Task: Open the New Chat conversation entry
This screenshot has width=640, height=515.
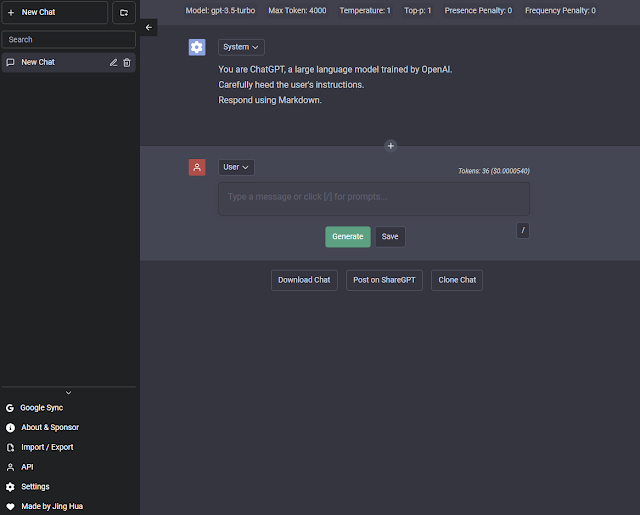Action: (69, 62)
